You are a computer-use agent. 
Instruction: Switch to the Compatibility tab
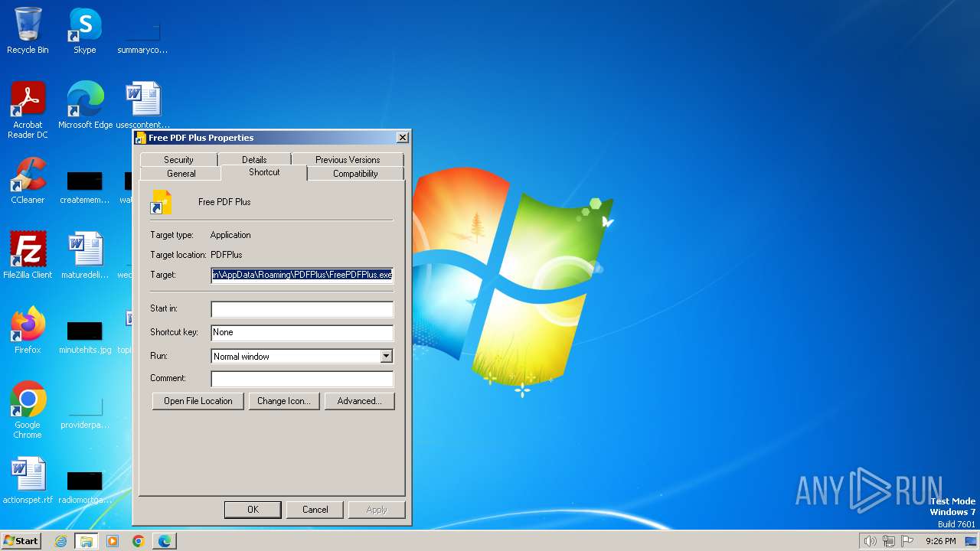coord(355,174)
